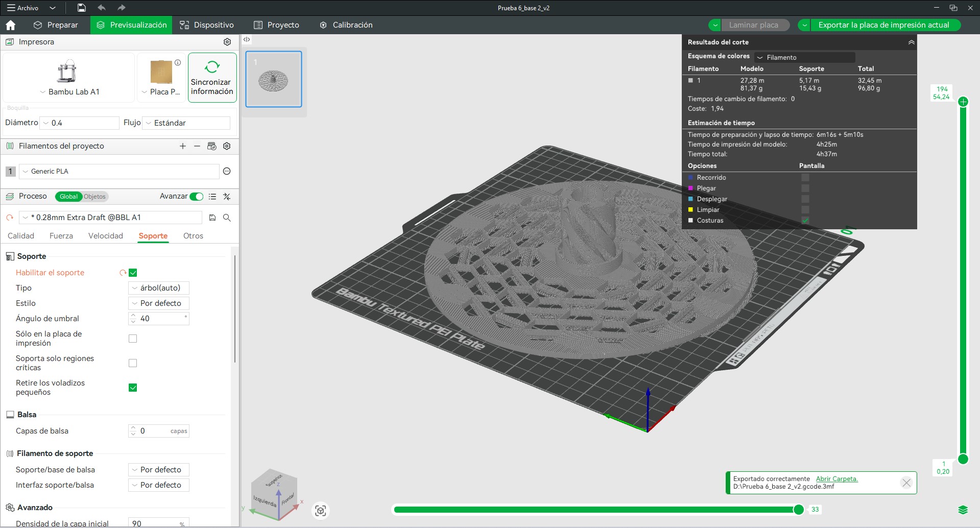Save the process preset with the disk icon
The image size is (980, 528).
(212, 218)
